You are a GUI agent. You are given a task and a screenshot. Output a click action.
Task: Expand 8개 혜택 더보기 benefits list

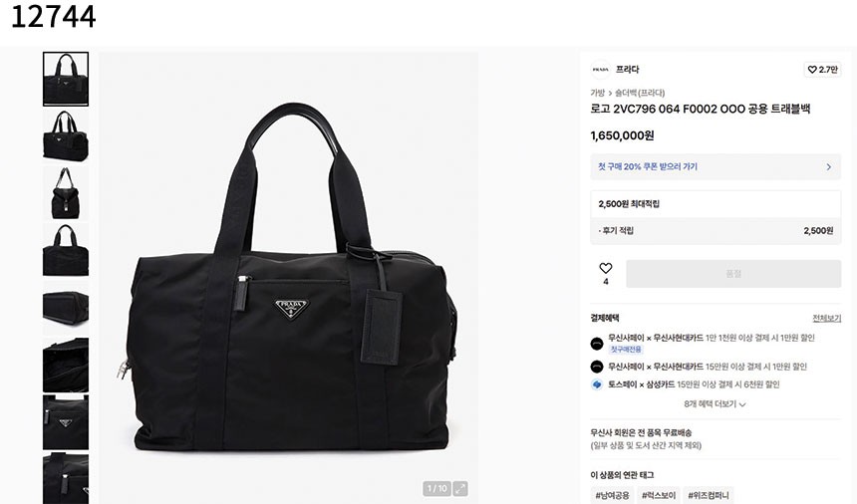[714, 404]
